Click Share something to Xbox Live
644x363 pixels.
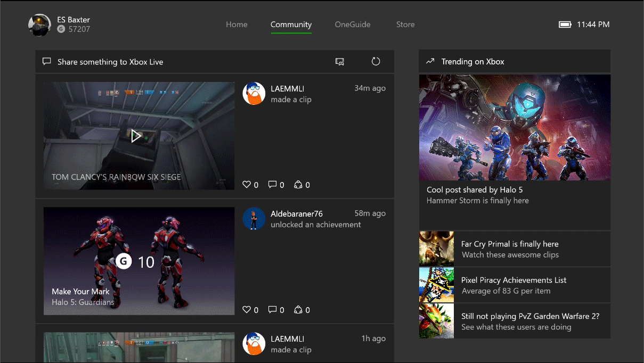(110, 62)
